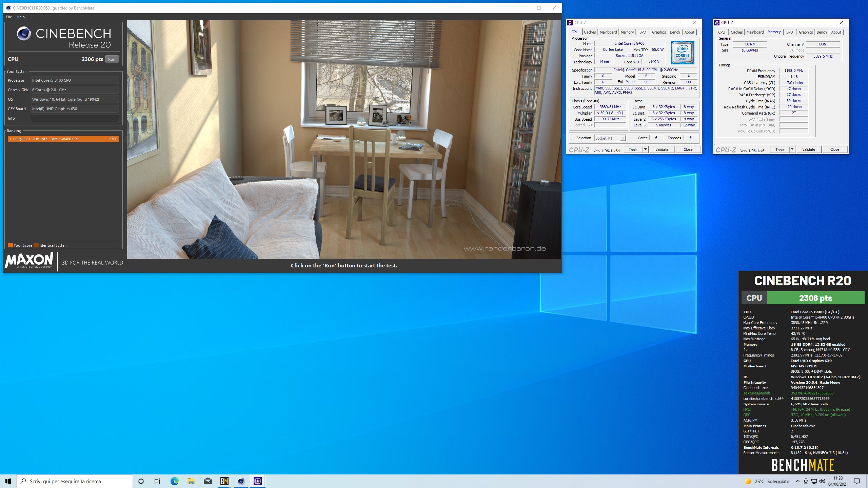The image size is (868, 488).
Task: Click the Name field Intel Core i5 8400
Action: click(630, 43)
